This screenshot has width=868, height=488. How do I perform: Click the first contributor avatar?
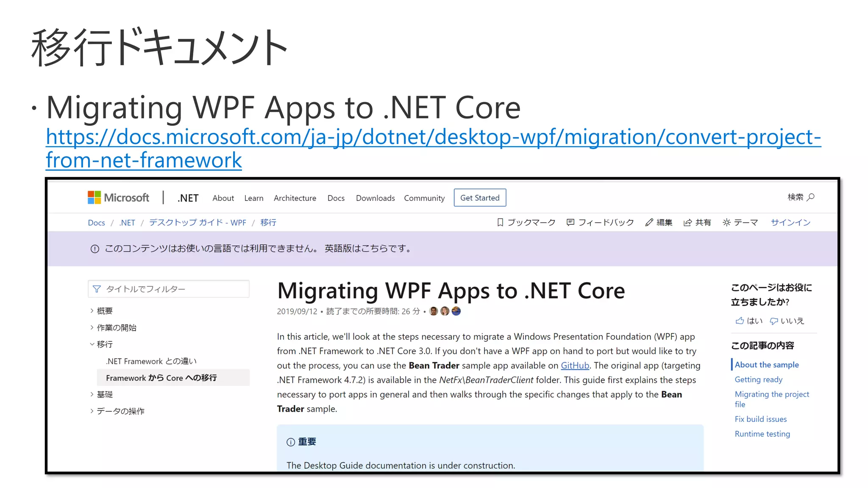point(433,311)
